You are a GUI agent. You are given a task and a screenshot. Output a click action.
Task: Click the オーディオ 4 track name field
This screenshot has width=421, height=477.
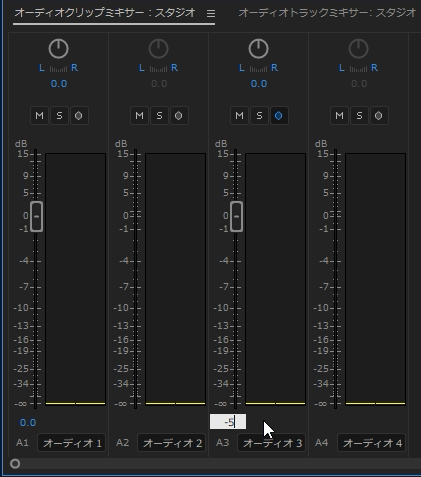372,443
